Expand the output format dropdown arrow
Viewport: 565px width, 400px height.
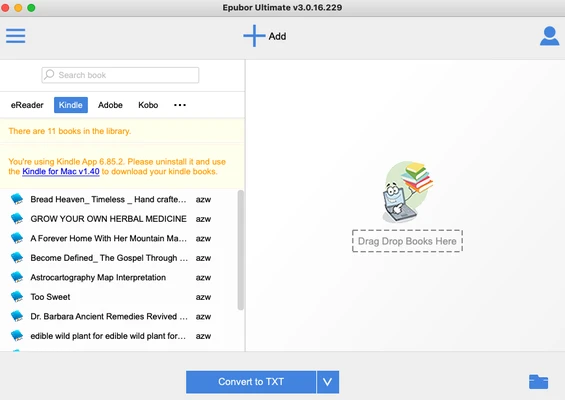[x=328, y=382]
